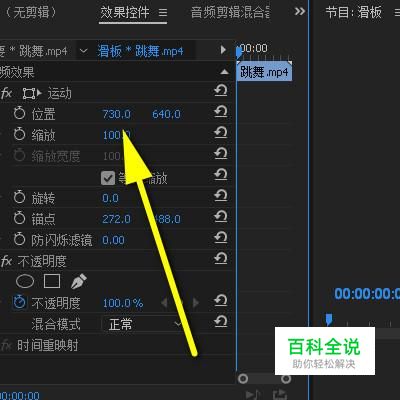
Task: Select the free draw bezier pen mask
Action: point(79,281)
